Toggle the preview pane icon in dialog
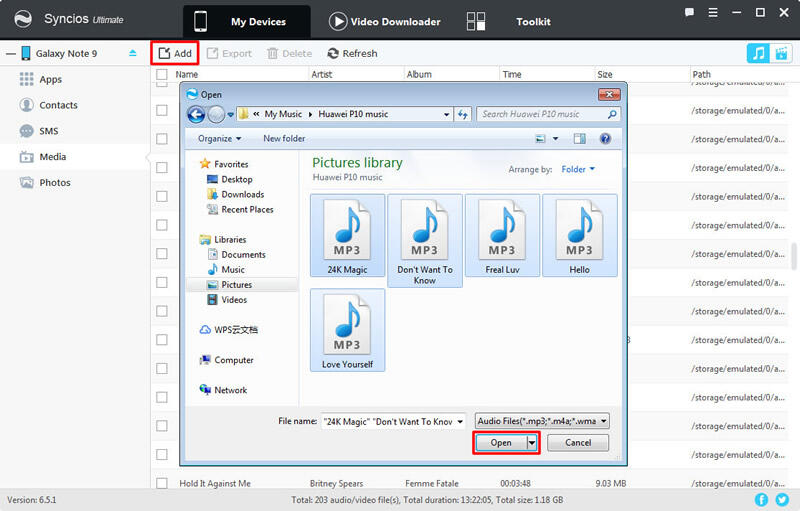The image size is (800, 511). tap(579, 139)
